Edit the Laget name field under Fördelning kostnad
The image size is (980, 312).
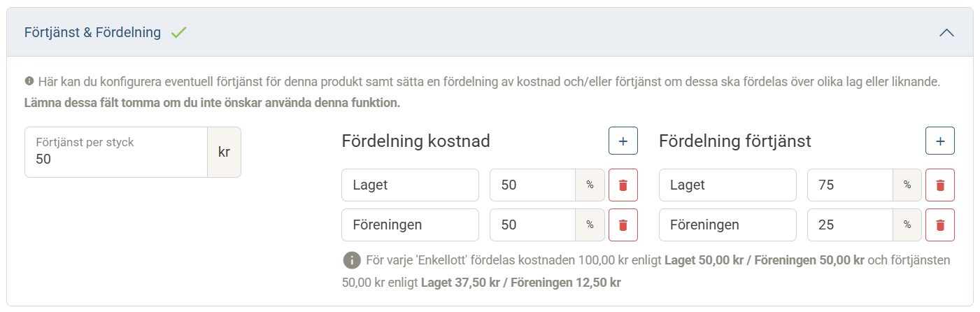tap(410, 185)
